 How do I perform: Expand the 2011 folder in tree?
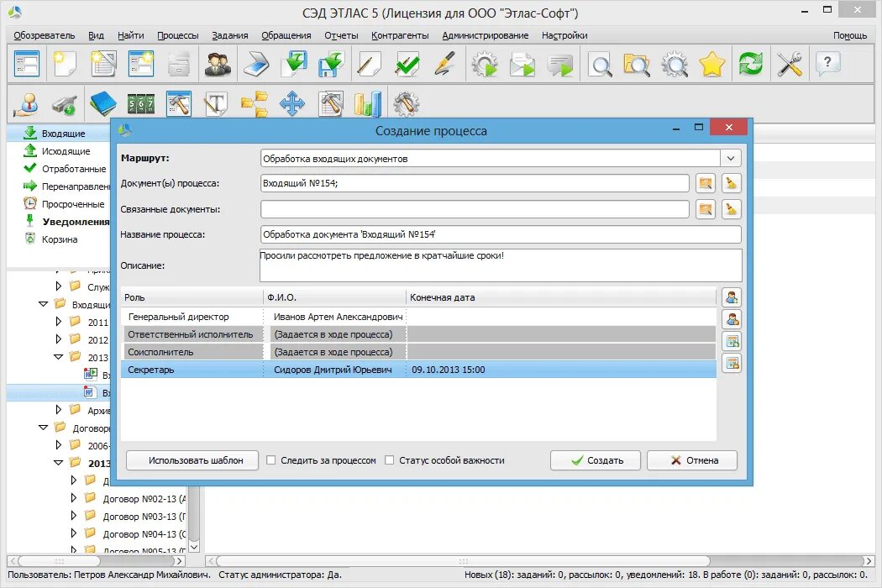coord(59,322)
